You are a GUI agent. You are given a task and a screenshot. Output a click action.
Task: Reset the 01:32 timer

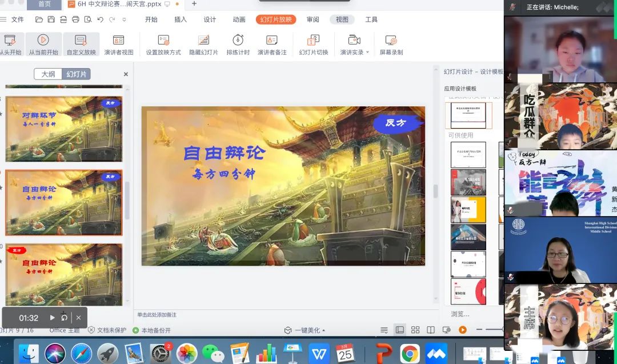pyautogui.click(x=64, y=318)
